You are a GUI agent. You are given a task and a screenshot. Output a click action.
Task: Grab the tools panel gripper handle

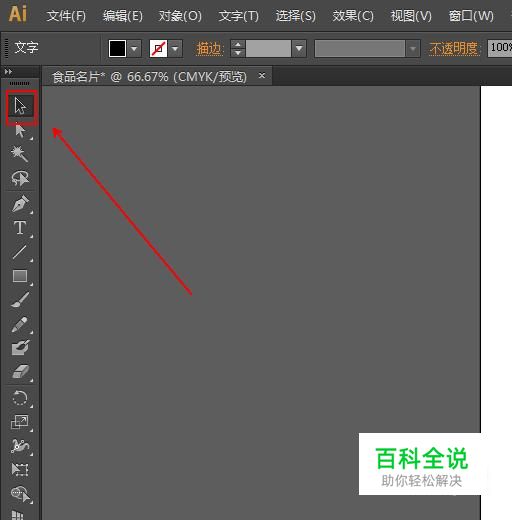coord(19,83)
